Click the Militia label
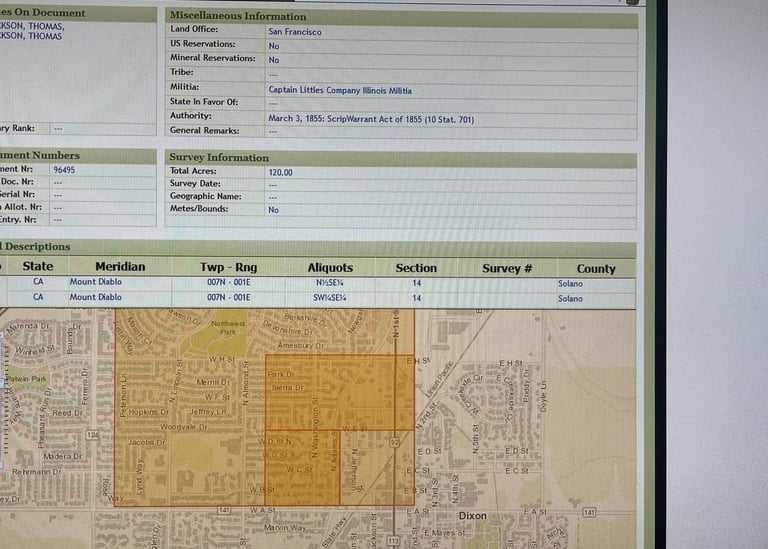The width and height of the screenshot is (768, 549). click(185, 87)
